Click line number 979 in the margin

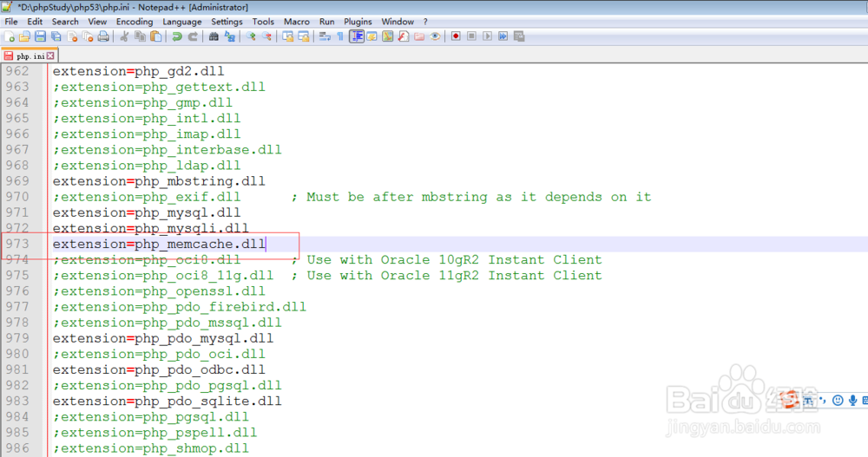17,338
